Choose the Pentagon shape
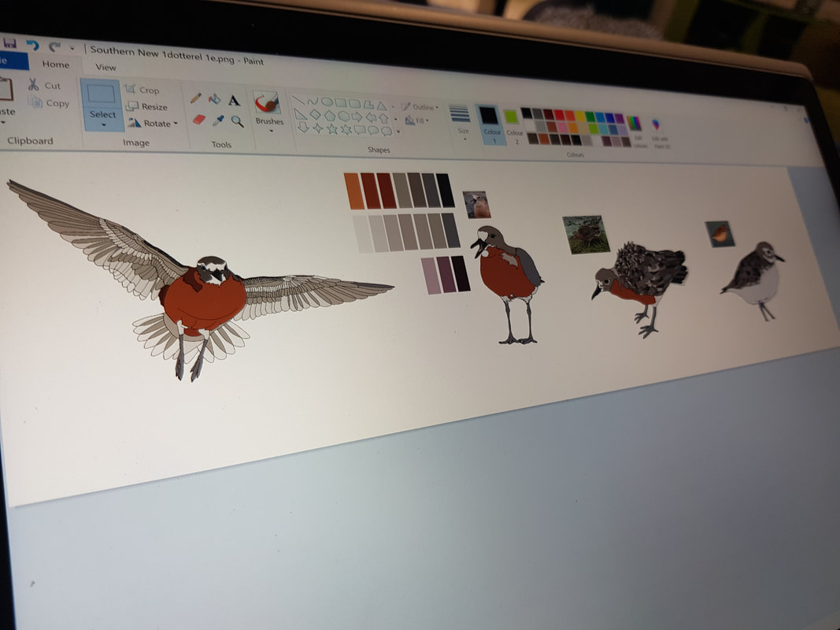Image resolution: width=840 pixels, height=630 pixels. pos(330,116)
